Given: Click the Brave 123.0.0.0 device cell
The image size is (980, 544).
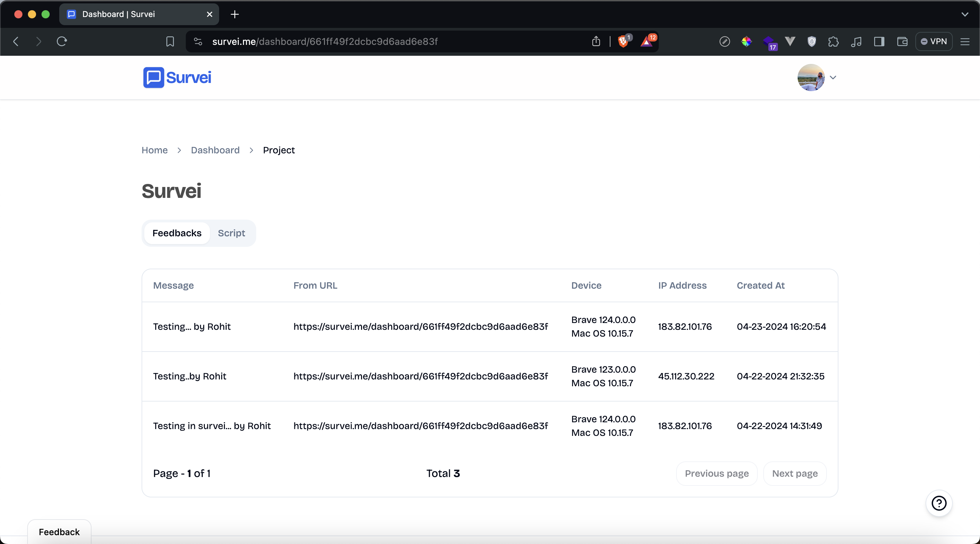Looking at the screenshot, I should pyautogui.click(x=603, y=376).
